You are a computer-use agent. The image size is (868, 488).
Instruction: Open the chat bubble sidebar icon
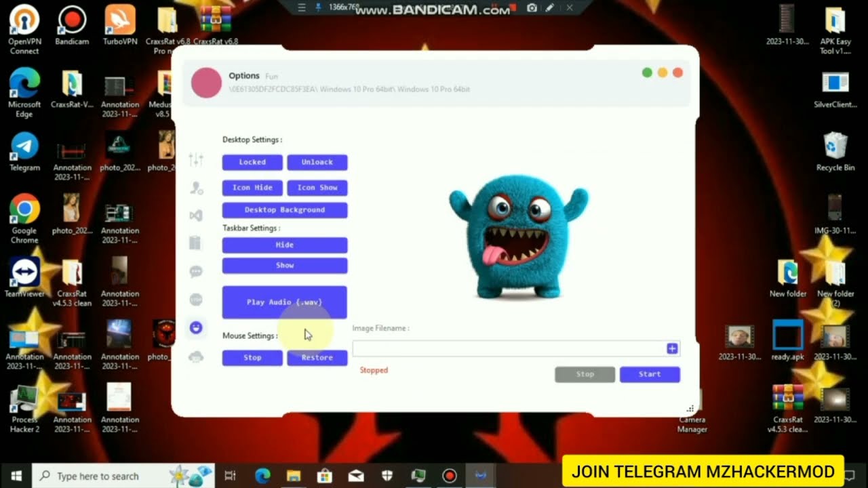point(196,271)
